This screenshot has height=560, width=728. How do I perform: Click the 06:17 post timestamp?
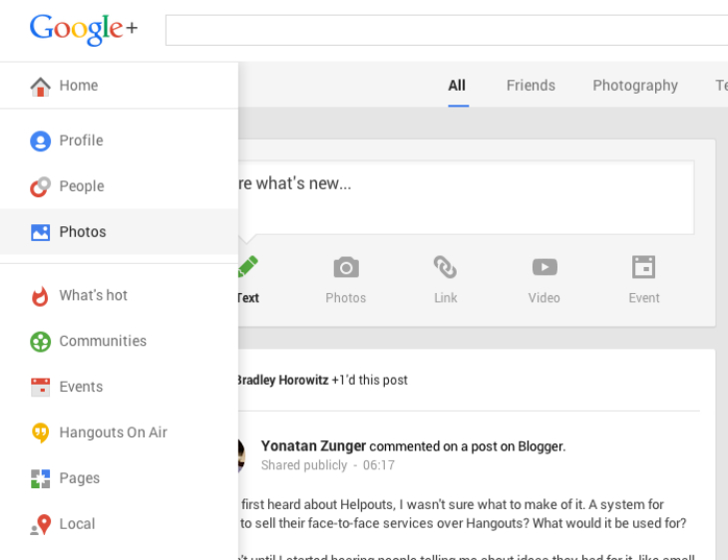379,465
